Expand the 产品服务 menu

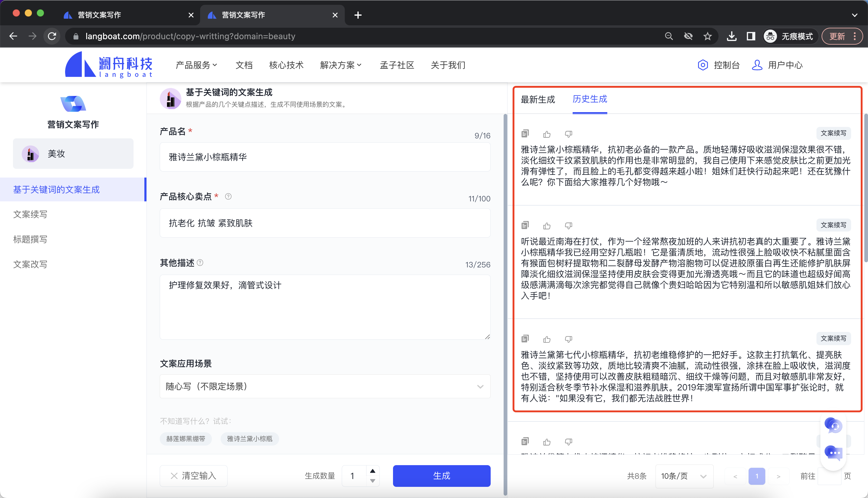196,65
